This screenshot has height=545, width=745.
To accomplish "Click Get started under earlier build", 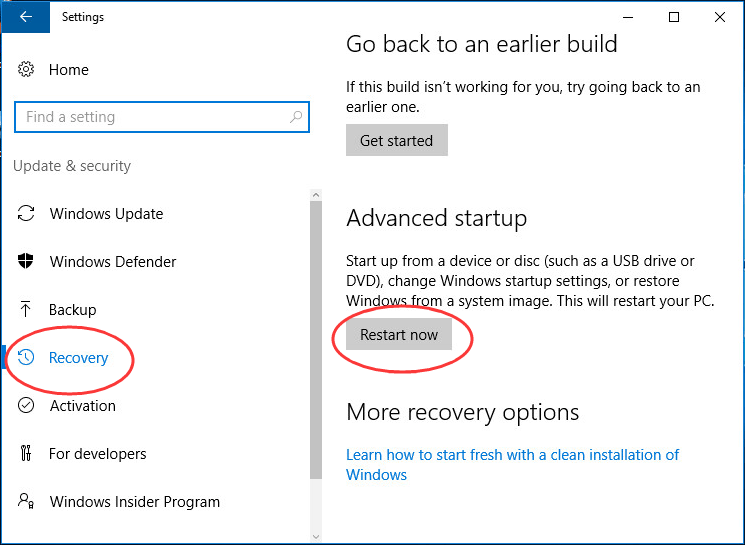I will click(396, 141).
